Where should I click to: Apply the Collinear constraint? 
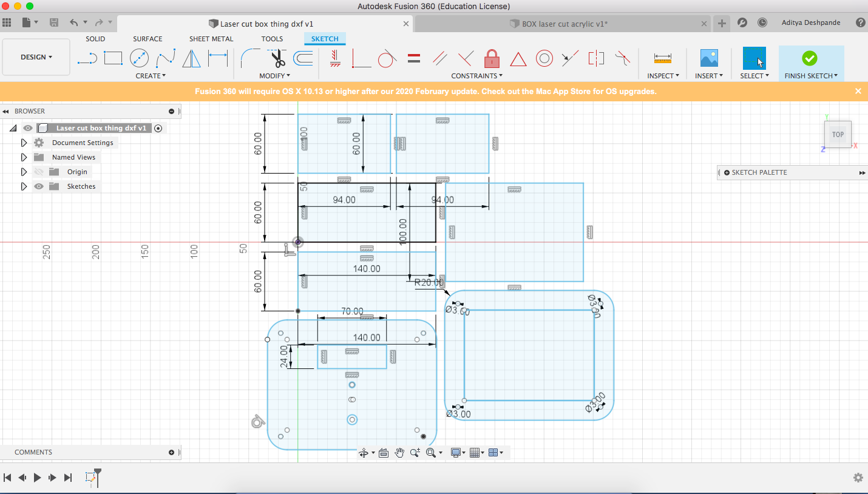(x=570, y=58)
